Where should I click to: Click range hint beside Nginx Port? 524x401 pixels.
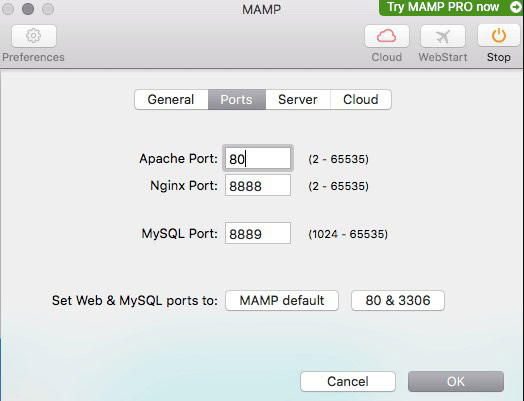(x=339, y=186)
